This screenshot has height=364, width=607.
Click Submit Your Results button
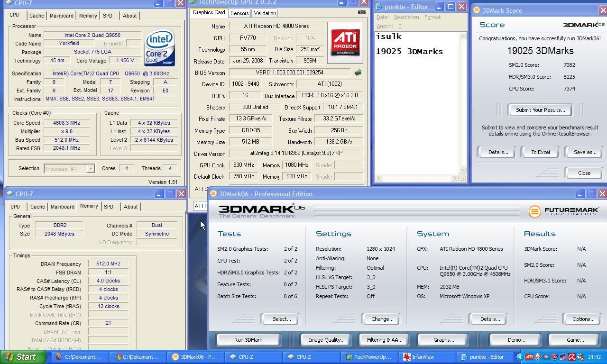click(540, 110)
